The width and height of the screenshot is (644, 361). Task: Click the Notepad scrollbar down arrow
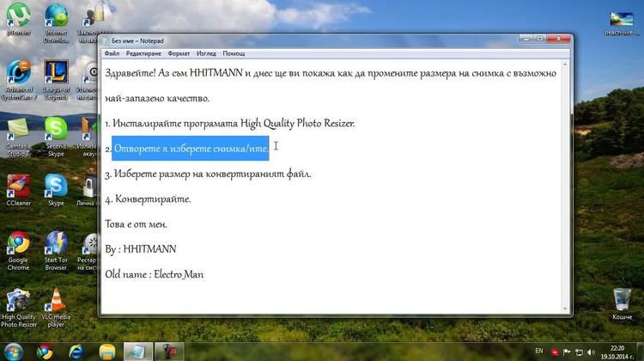(565, 309)
